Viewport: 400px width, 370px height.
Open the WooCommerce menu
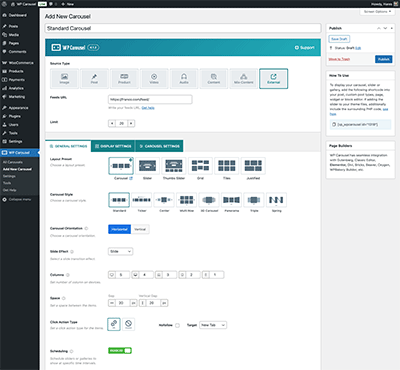[19, 63]
